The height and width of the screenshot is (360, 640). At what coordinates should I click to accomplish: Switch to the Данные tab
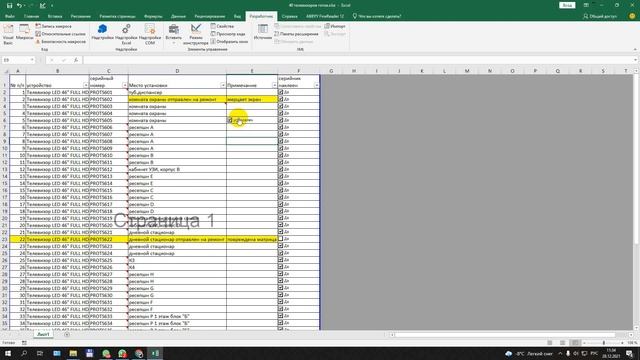[x=178, y=16]
